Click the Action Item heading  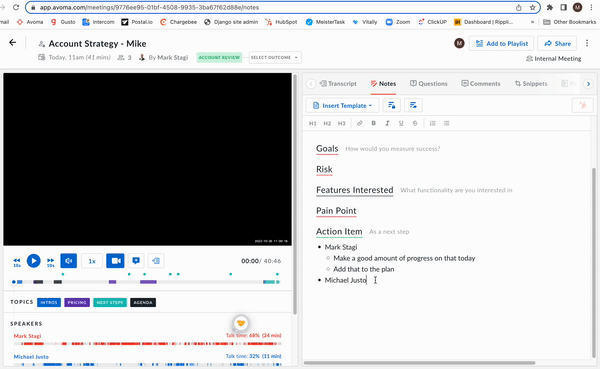[x=339, y=232]
